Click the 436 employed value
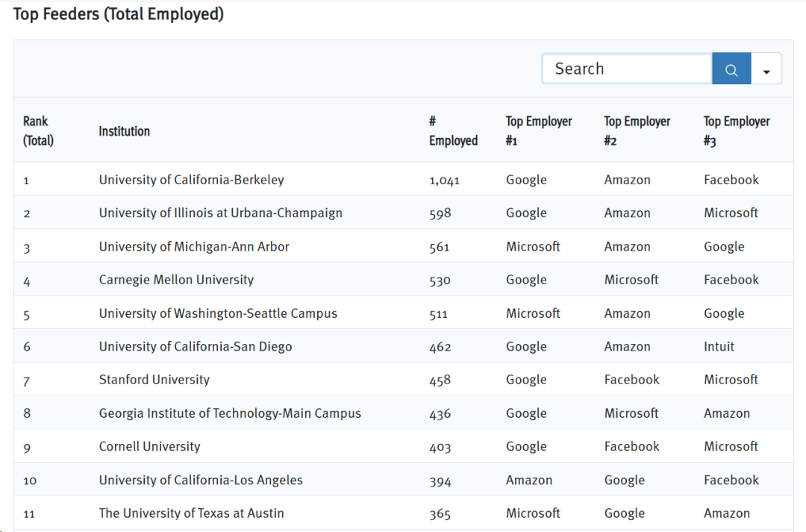Image resolution: width=806 pixels, height=532 pixels. pyautogui.click(x=440, y=414)
